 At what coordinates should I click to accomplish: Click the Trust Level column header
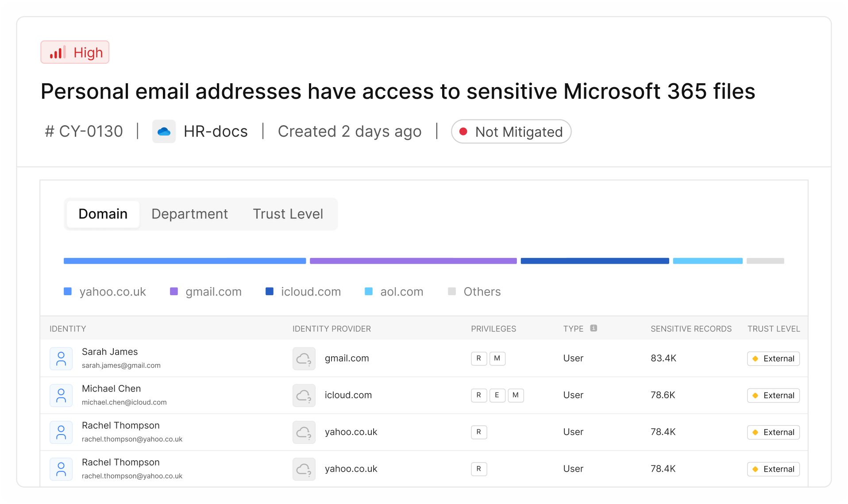click(774, 329)
